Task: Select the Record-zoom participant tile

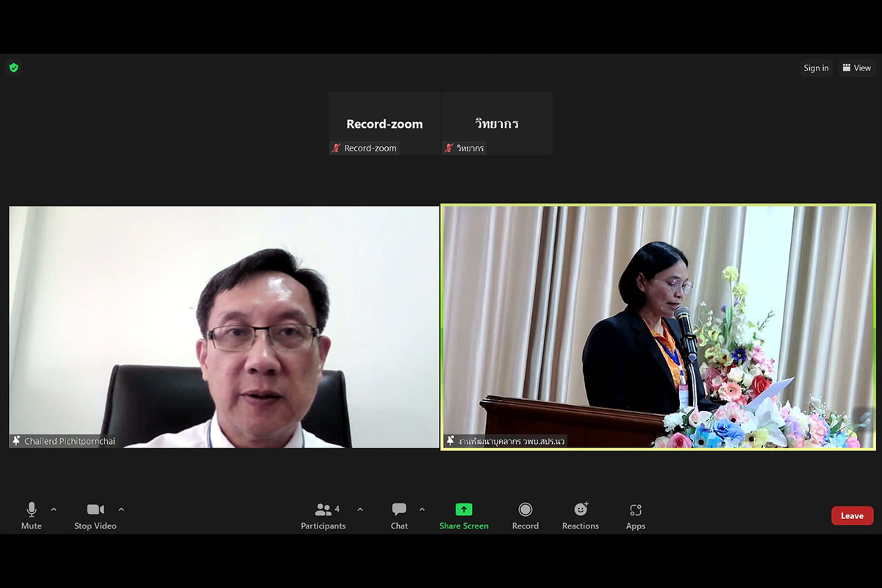Action: 384,123
